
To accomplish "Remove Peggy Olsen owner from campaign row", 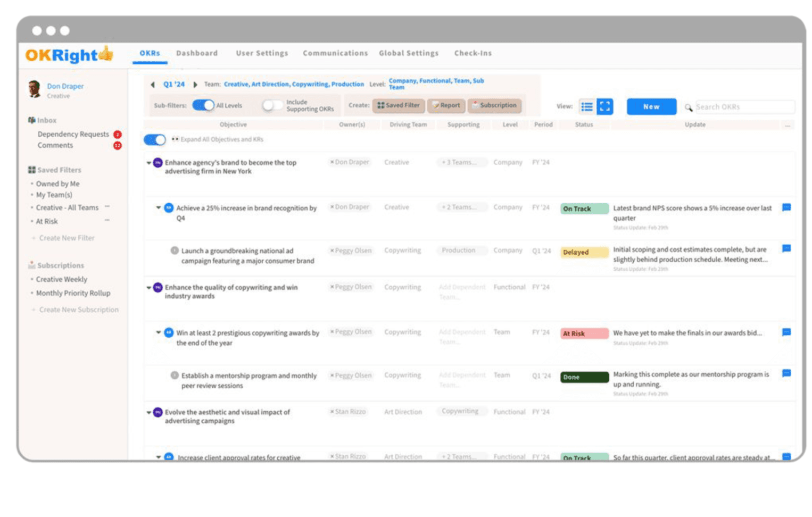I will pyautogui.click(x=332, y=251).
